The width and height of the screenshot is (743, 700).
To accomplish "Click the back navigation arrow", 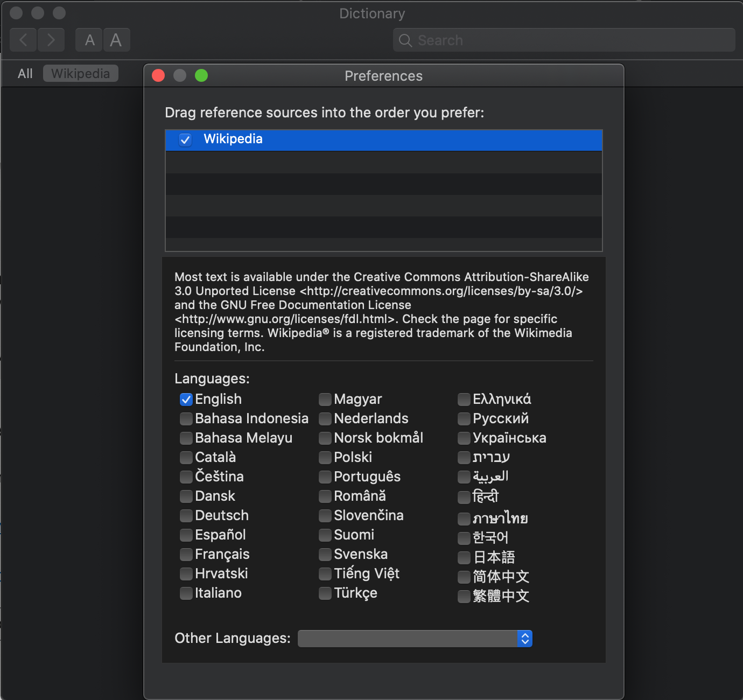I will [23, 40].
